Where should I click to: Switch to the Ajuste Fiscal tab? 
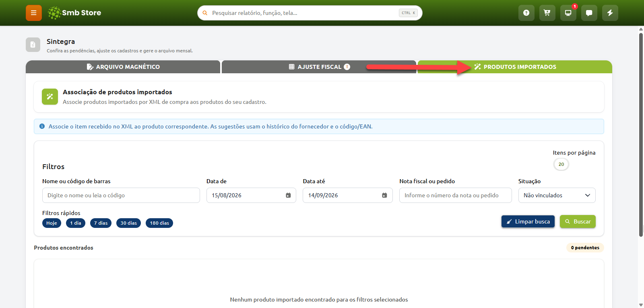point(319,67)
